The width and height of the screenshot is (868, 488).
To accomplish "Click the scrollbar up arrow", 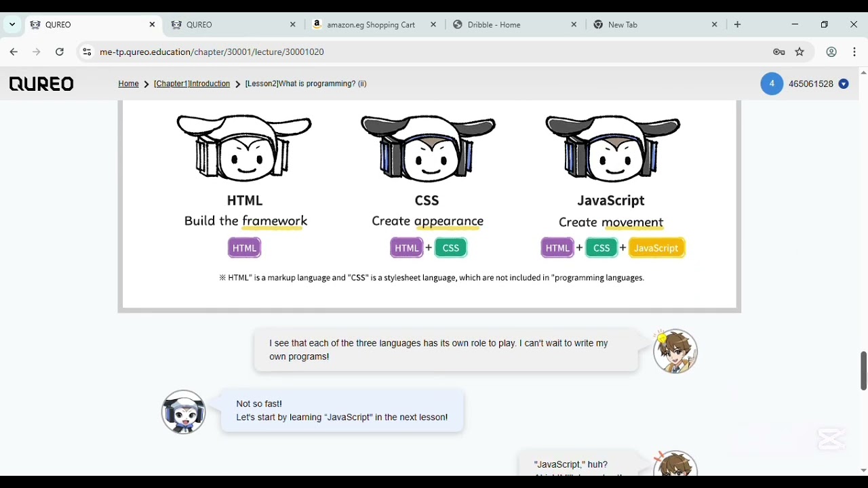I will [863, 73].
